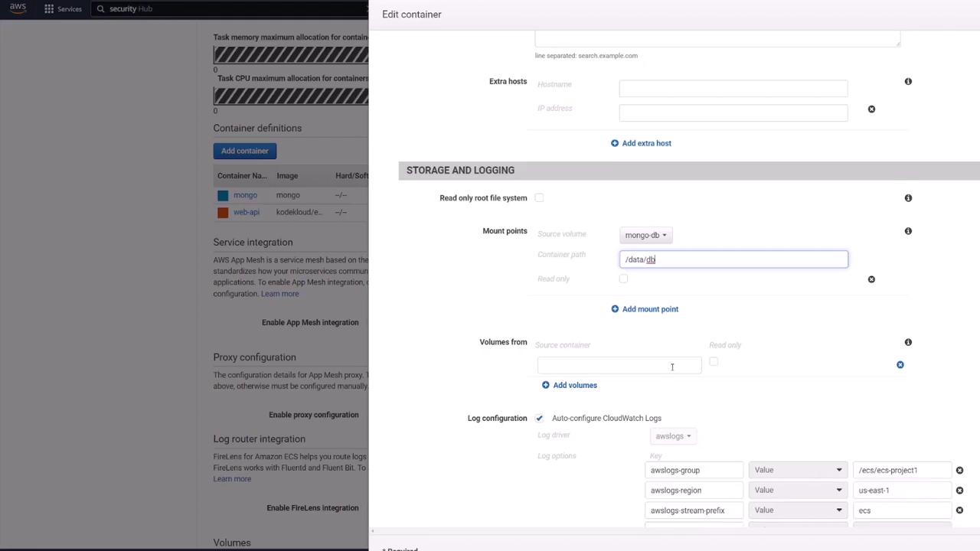The height and width of the screenshot is (551, 980).
Task: Click the Volumes from info icon
Action: pyautogui.click(x=908, y=342)
